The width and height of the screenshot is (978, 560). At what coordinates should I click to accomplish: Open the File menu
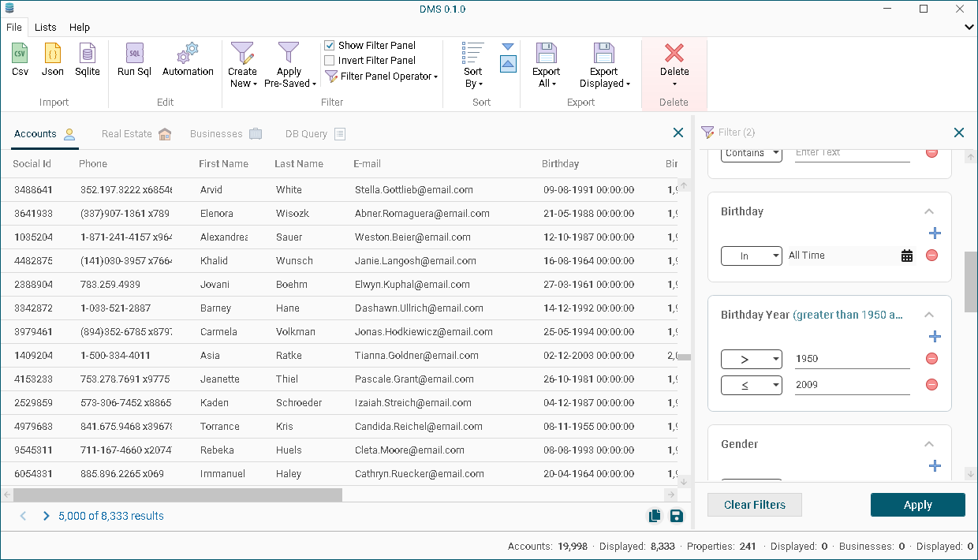coord(13,27)
